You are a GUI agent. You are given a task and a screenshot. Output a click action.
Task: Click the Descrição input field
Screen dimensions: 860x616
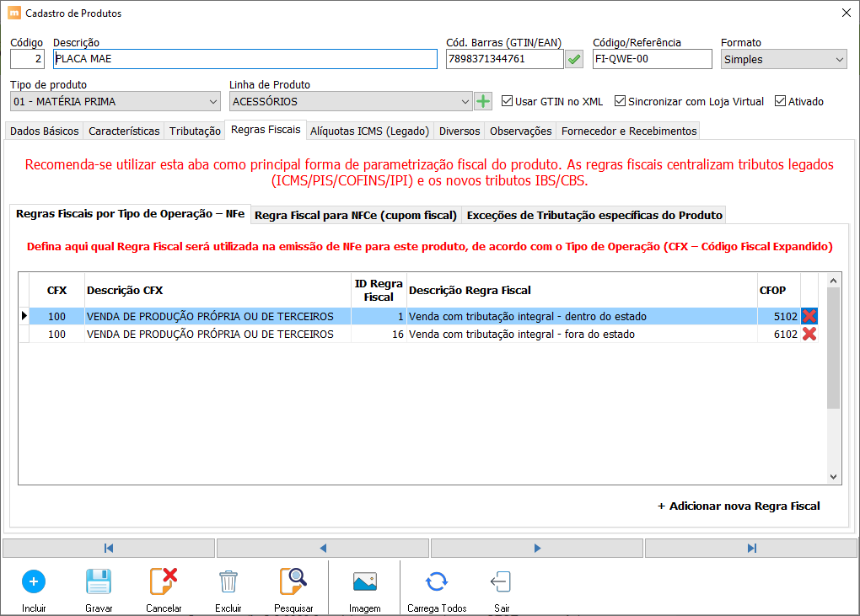245,59
